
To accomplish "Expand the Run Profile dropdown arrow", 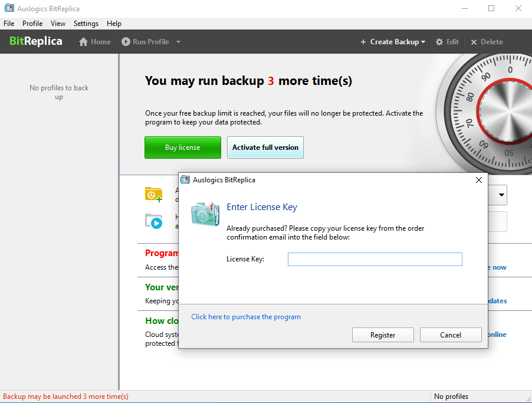I will pyautogui.click(x=179, y=42).
